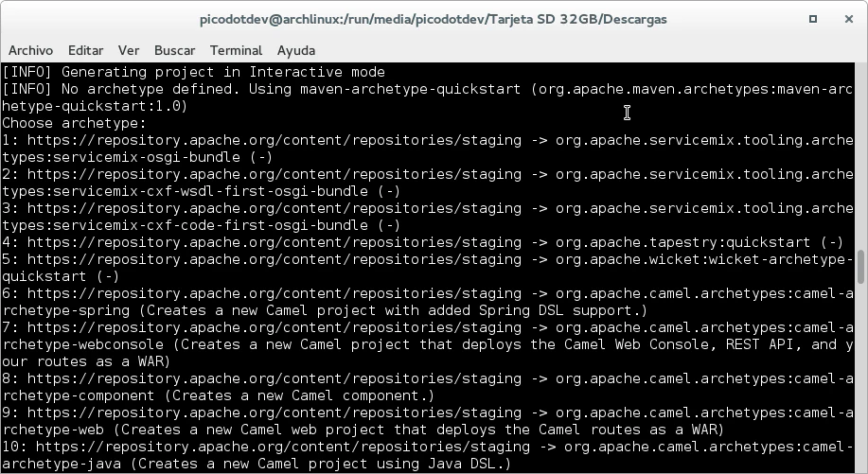Select the Terminal menu
868x474 pixels.
[x=236, y=50]
